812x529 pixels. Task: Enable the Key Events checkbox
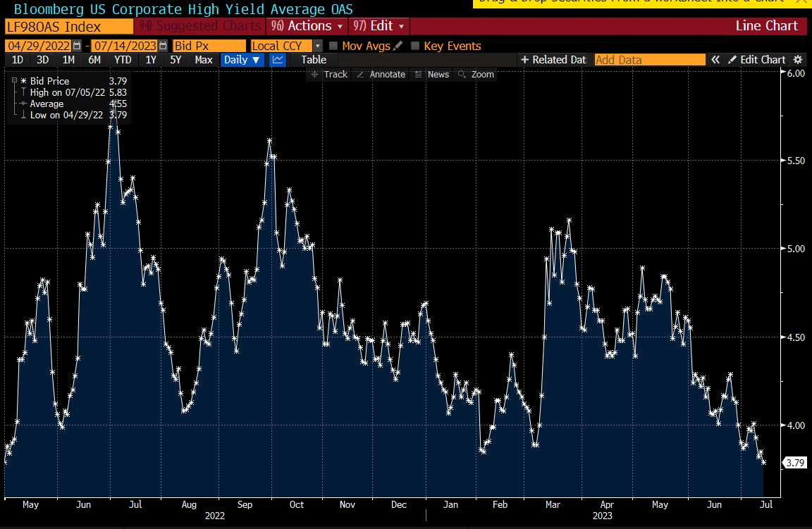tap(414, 46)
